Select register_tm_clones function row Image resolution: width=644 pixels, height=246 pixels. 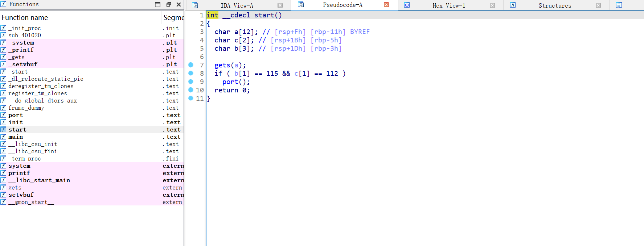(92, 93)
